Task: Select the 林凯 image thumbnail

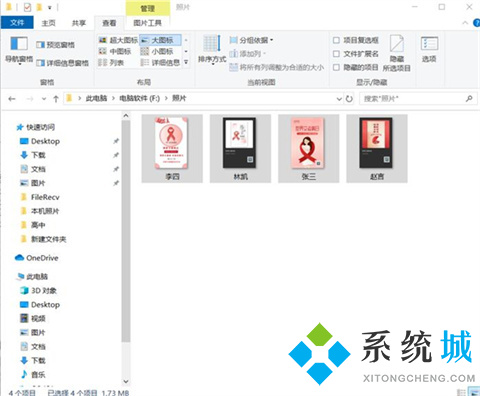Action: click(x=240, y=148)
